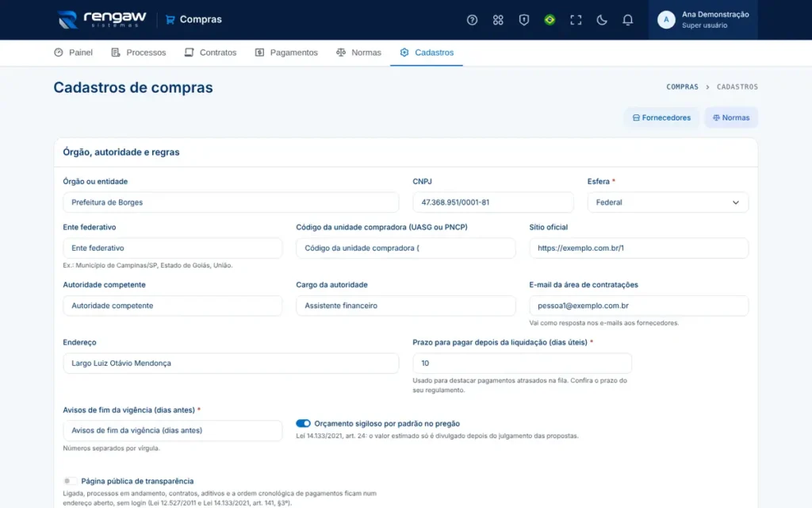
Task: Click the Painel gauge icon
Action: point(59,52)
